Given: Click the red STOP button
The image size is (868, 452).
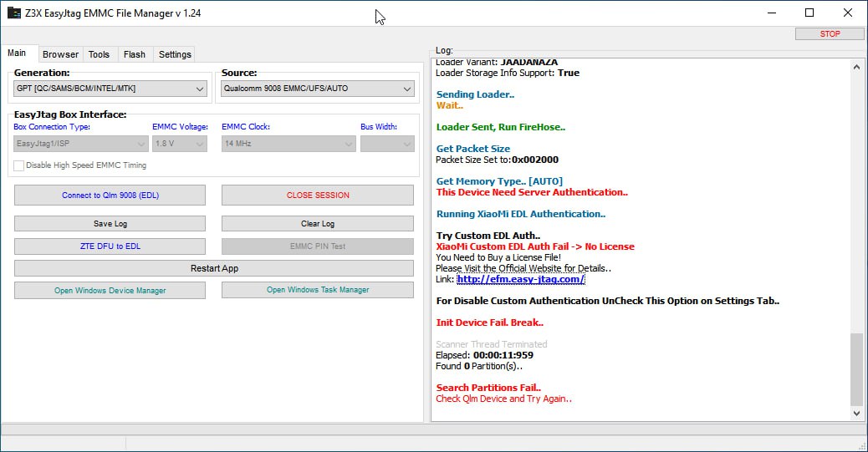Looking at the screenshot, I should [830, 33].
